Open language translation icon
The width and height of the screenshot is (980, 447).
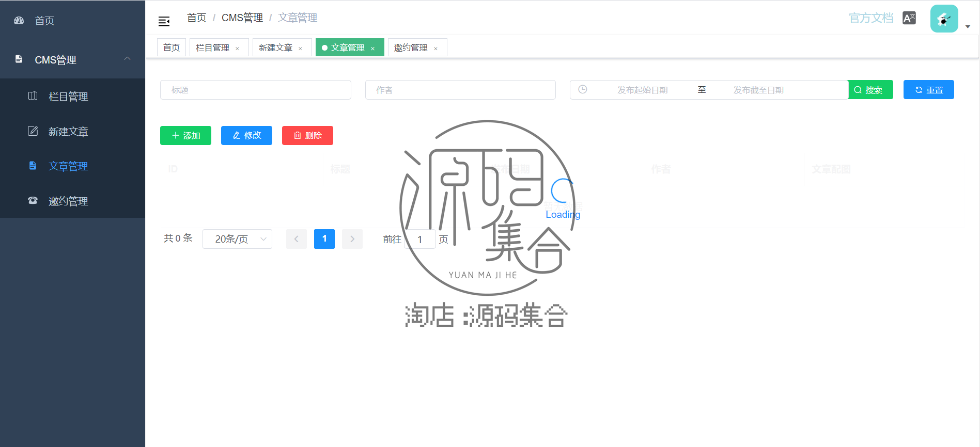[909, 18]
